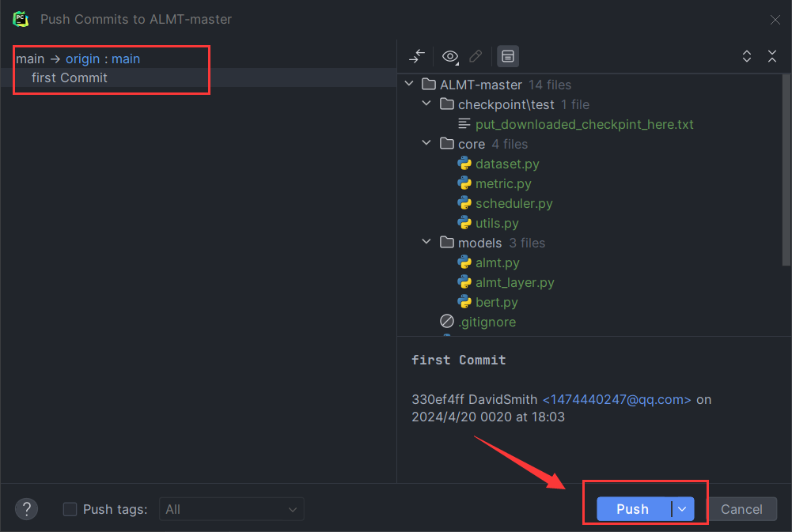Click the Push button
Screen dimensions: 792x532
coord(634,509)
